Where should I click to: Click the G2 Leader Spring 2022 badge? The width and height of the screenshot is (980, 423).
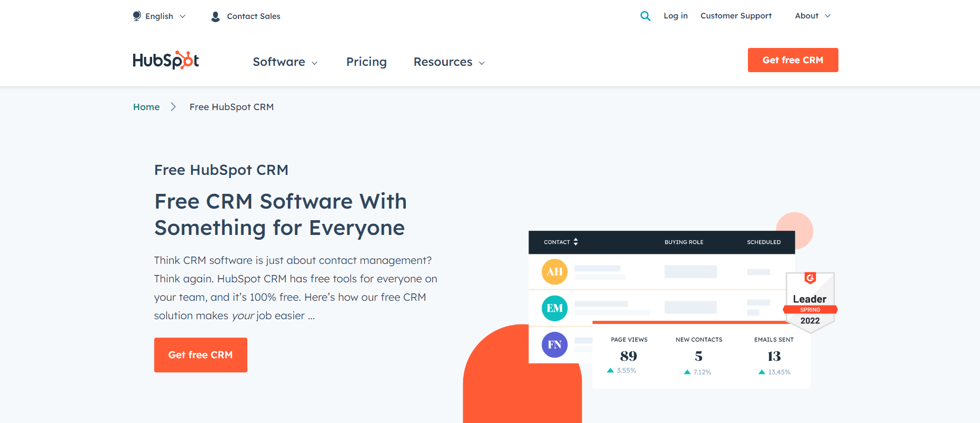click(810, 302)
